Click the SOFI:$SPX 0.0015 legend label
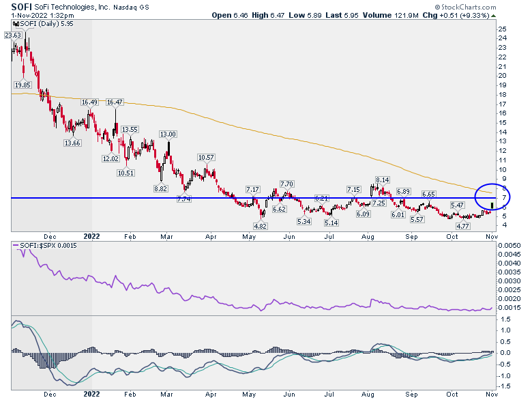Screen dimensions: 532x400 [48, 246]
